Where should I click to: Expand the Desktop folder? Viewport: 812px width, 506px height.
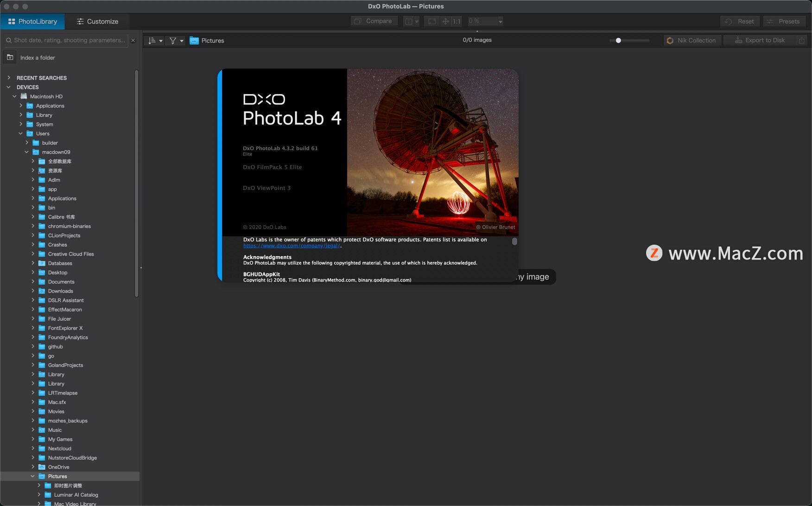(x=33, y=272)
